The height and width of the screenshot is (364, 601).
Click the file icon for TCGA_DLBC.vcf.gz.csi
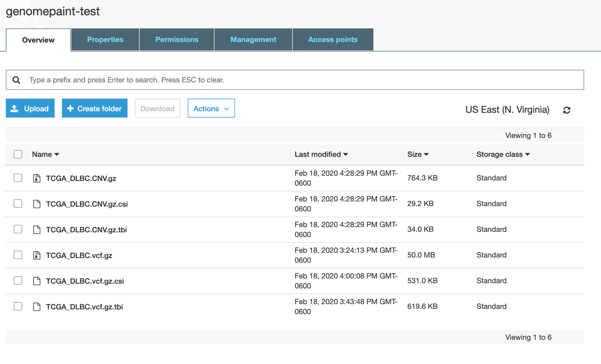[37, 281]
